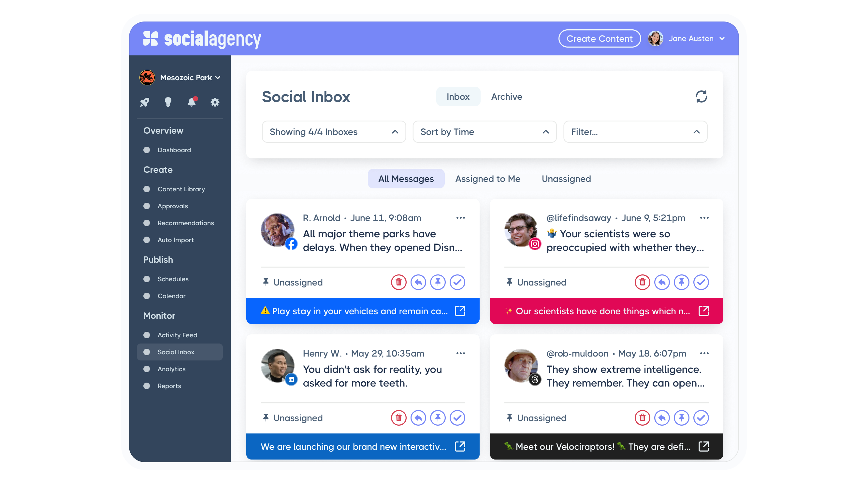Open Analytics in the sidebar
868x483 pixels.
171,369
